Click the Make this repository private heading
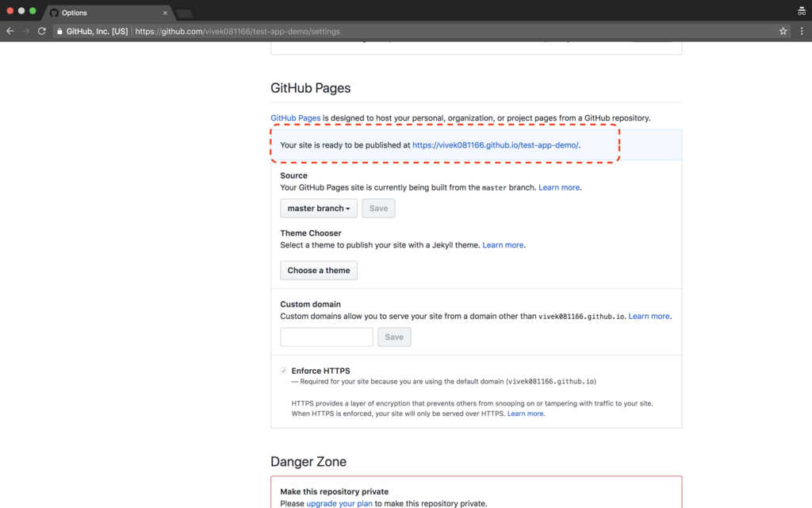Image resolution: width=812 pixels, height=508 pixels. 334,491
